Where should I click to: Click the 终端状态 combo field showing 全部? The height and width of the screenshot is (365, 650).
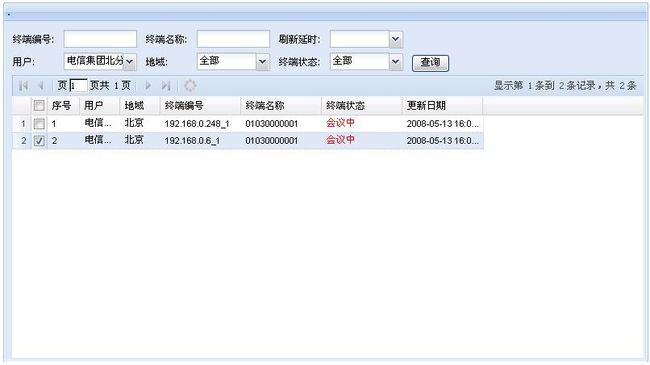360,61
